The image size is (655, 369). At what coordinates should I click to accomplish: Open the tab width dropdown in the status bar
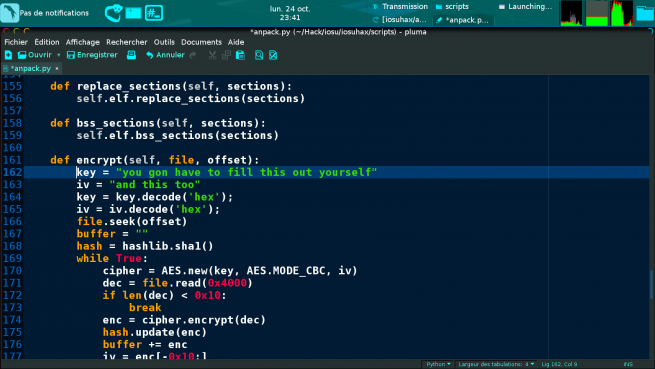tap(496, 364)
